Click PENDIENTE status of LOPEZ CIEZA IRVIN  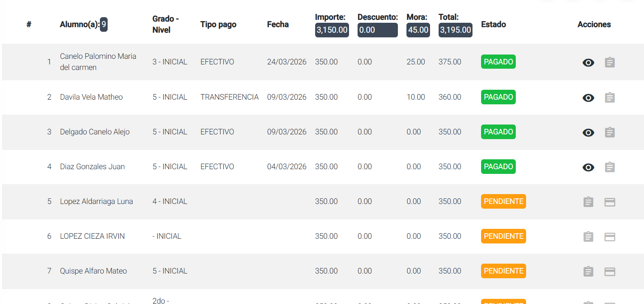[503, 236]
